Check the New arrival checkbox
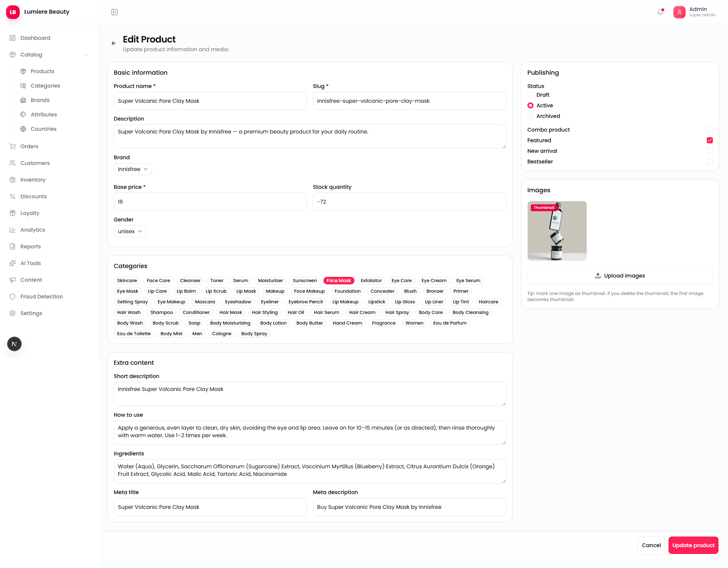 coord(710,151)
